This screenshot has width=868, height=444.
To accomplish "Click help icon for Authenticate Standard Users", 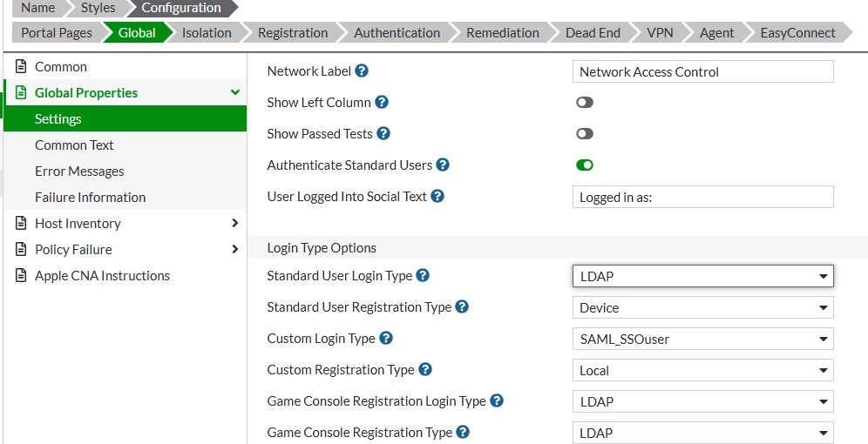I will 443,165.
